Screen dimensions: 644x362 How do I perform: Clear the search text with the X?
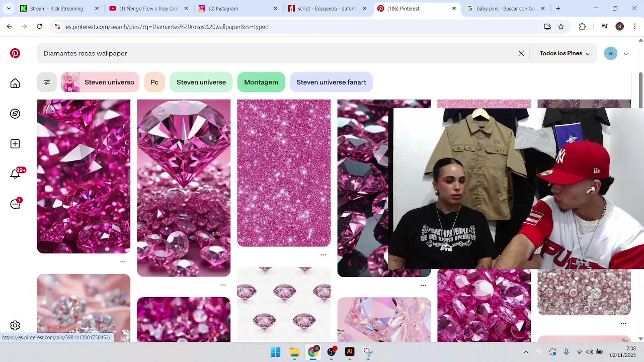521,53
